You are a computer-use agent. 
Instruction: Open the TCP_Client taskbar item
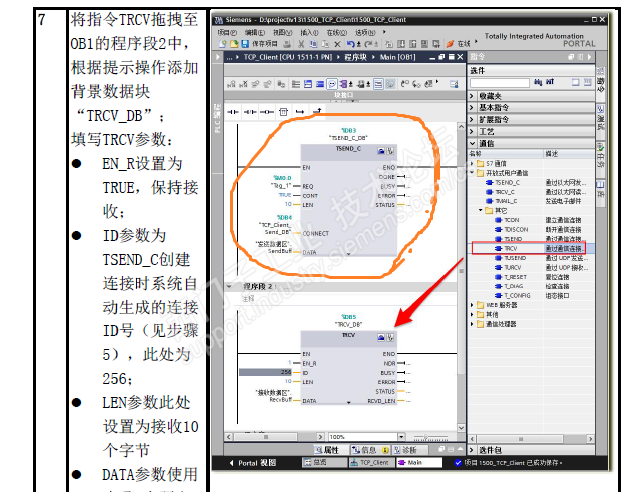click(372, 463)
